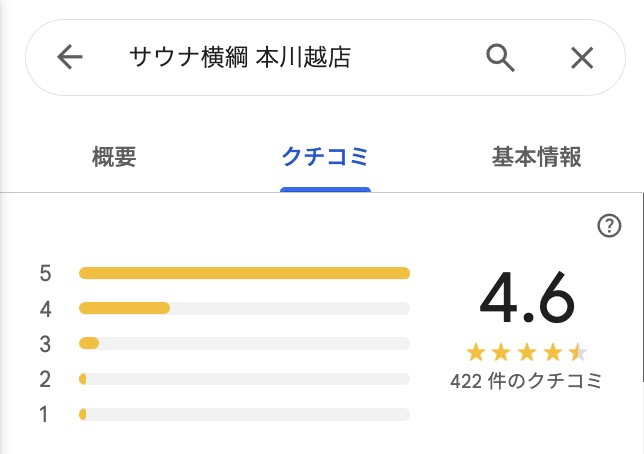644x454 pixels.
Task: Open the question mark help icon
Action: [x=609, y=226]
